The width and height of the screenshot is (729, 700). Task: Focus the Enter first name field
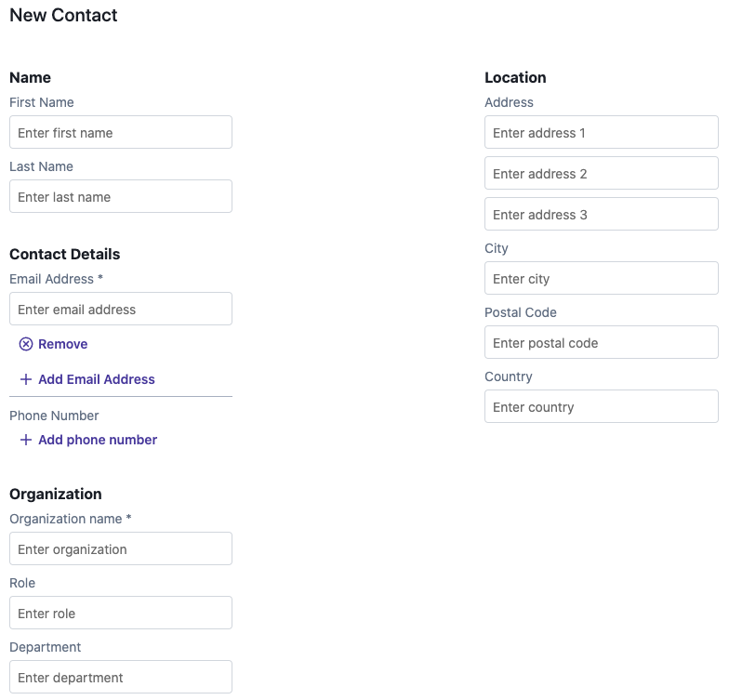(121, 132)
